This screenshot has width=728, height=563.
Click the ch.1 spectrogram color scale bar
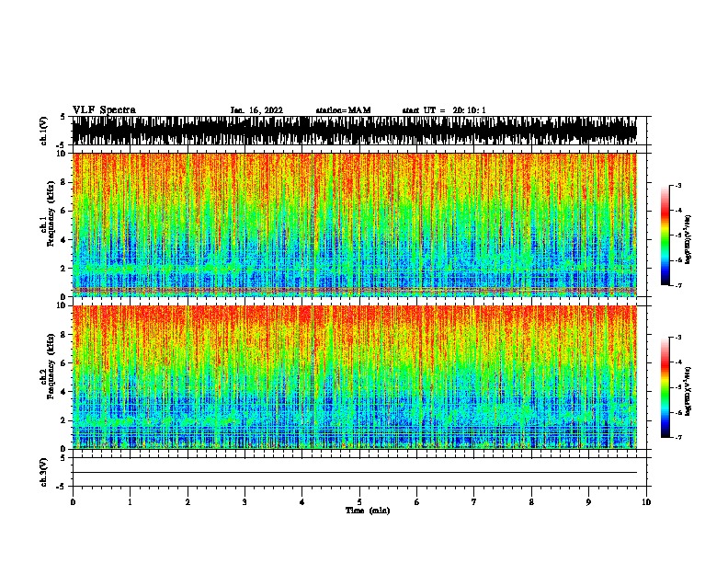click(x=665, y=236)
